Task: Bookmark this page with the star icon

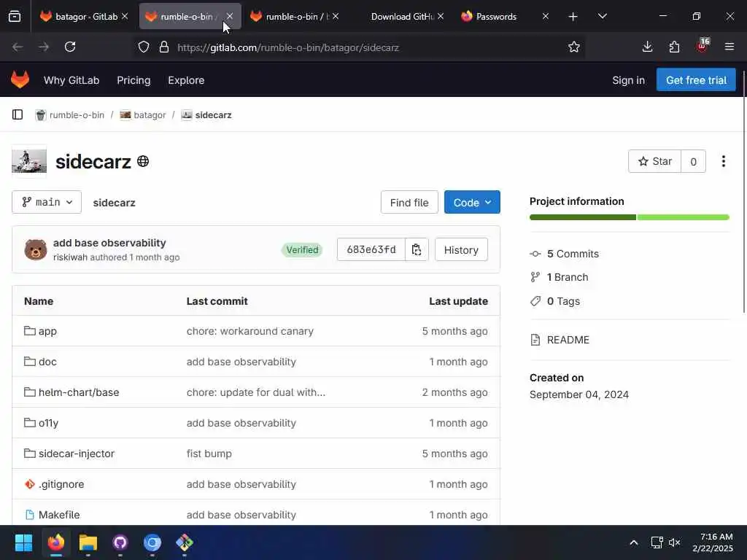Action: (573, 47)
